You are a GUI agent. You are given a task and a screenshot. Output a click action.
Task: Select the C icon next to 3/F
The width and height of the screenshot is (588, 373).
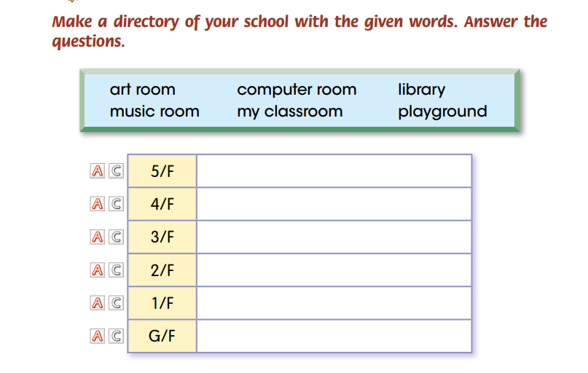tap(115, 237)
